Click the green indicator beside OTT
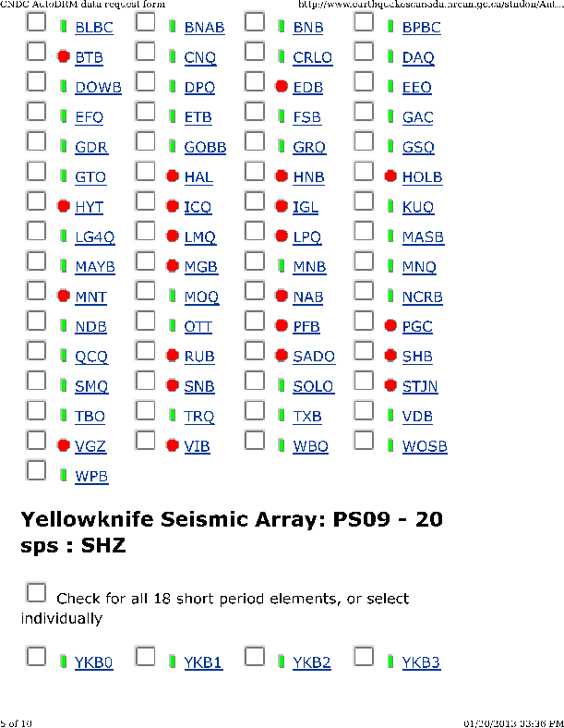 pos(173,326)
